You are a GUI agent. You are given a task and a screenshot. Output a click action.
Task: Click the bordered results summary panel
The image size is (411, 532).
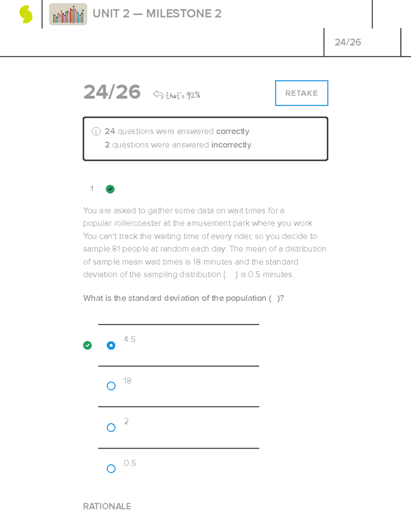click(205, 138)
